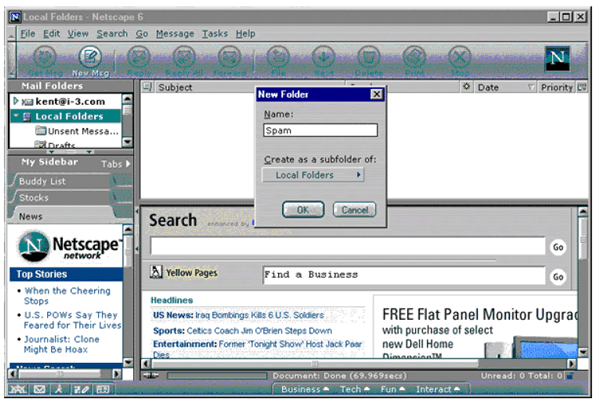Confirm the new folder with OK
The width and height of the screenshot is (600, 410).
click(x=303, y=210)
